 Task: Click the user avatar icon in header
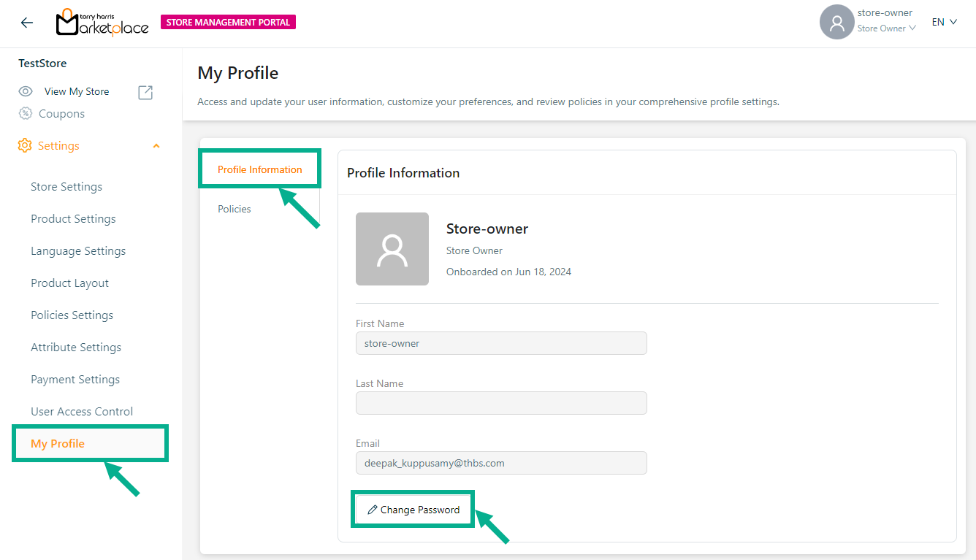click(836, 22)
